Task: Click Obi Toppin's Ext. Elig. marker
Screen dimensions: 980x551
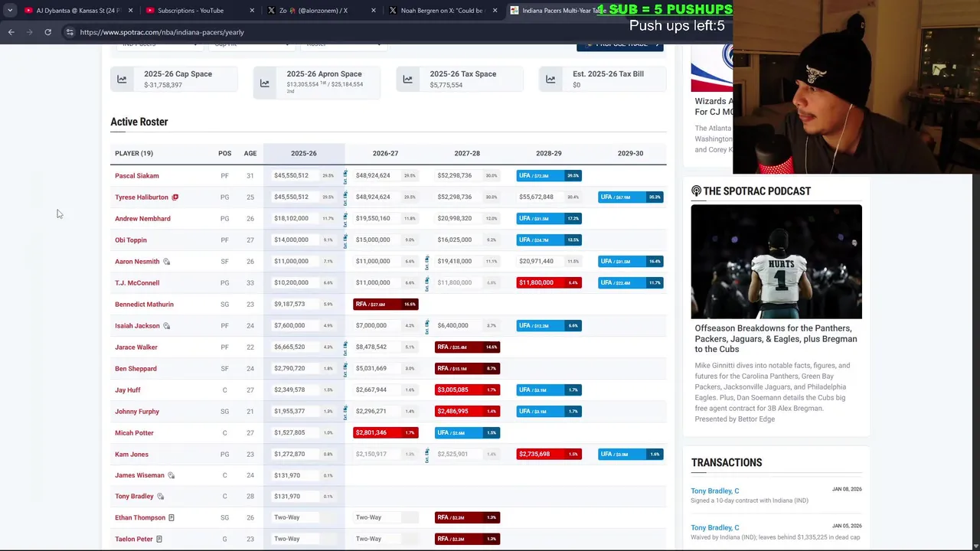Action: click(345, 240)
